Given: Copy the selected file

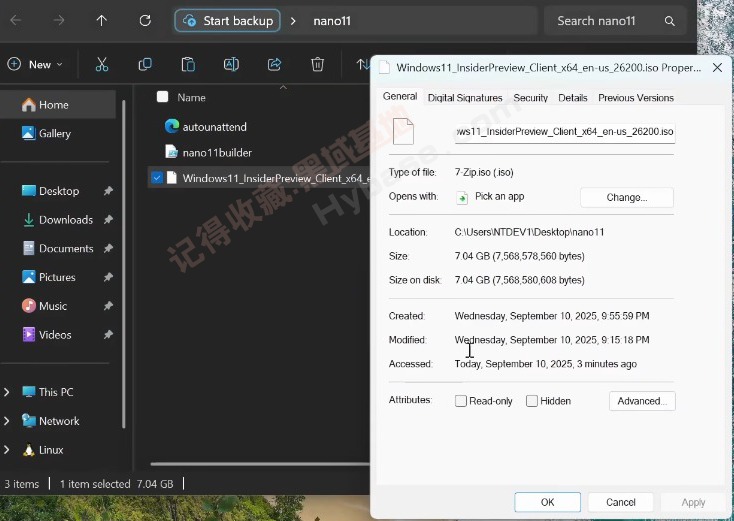Looking at the screenshot, I should tap(145, 65).
